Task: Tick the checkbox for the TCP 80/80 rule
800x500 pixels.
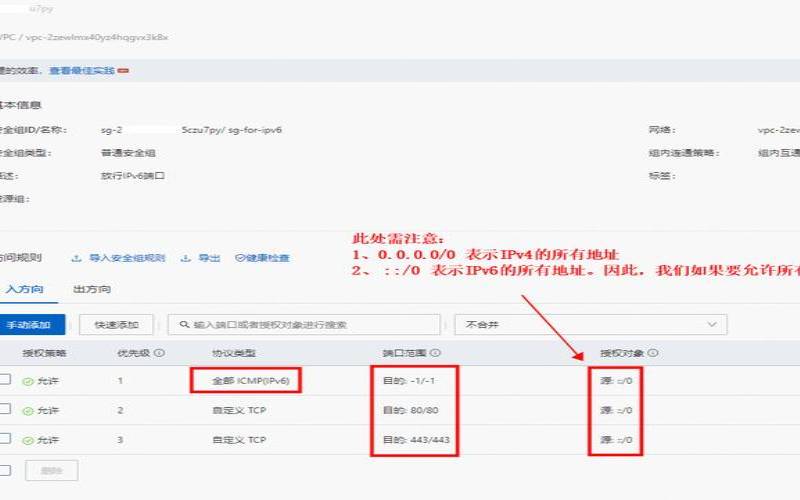Action: (x=5, y=409)
